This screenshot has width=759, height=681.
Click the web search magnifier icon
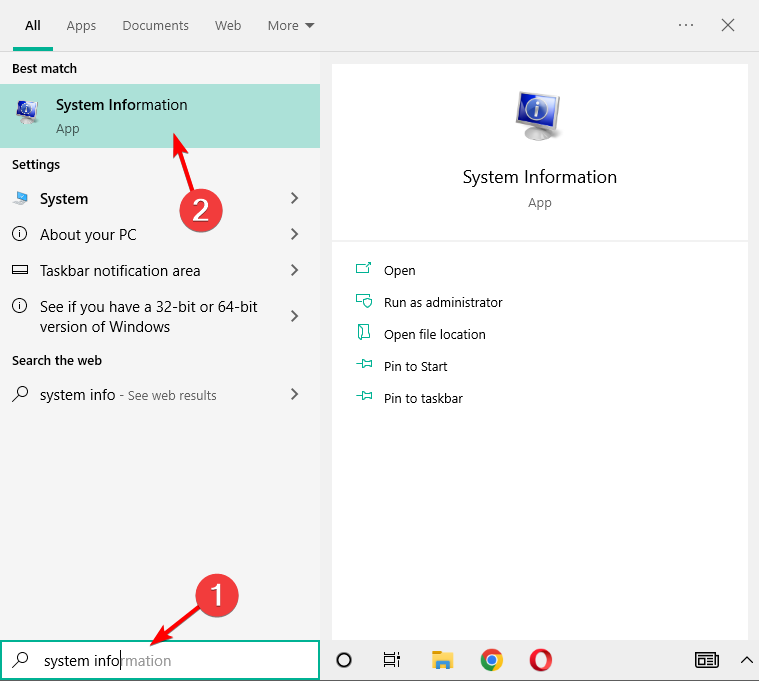tap(20, 394)
